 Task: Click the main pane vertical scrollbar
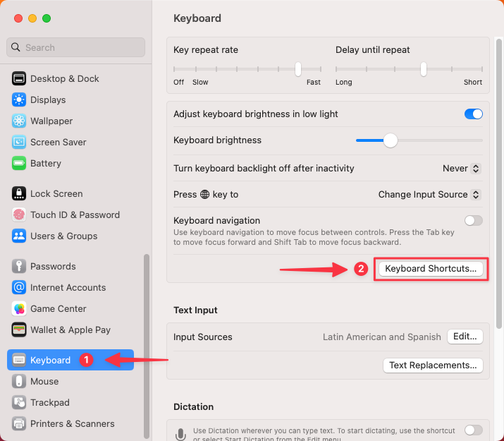[499, 183]
